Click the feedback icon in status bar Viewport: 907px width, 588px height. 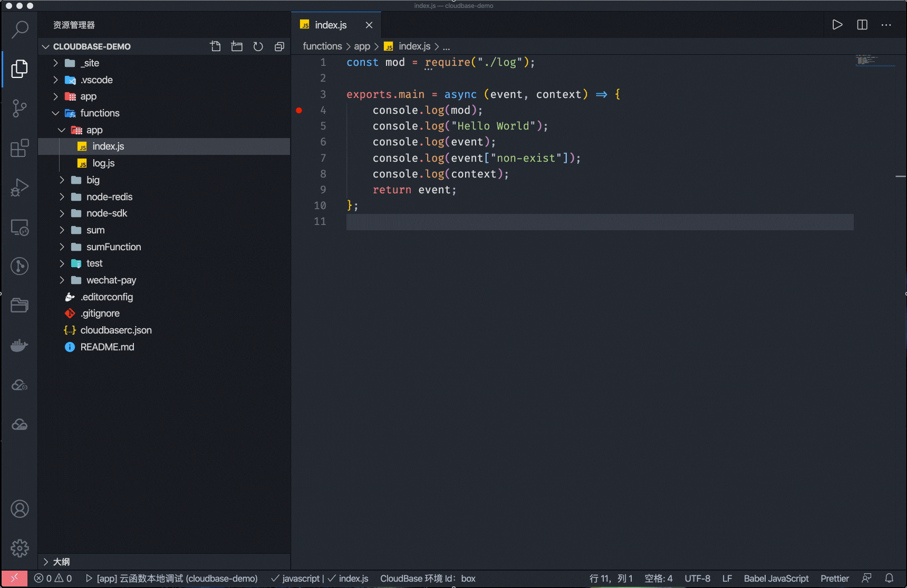866,578
